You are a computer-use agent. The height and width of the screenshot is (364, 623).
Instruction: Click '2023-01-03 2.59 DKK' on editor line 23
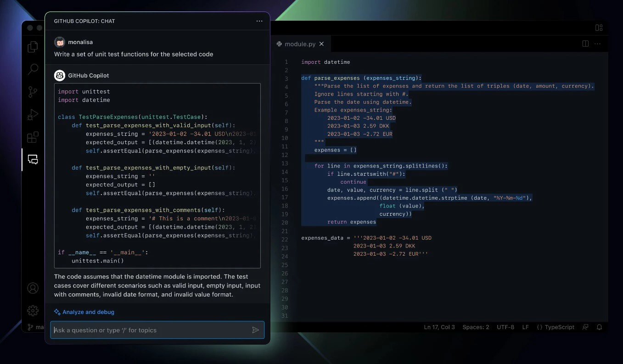[x=384, y=246]
